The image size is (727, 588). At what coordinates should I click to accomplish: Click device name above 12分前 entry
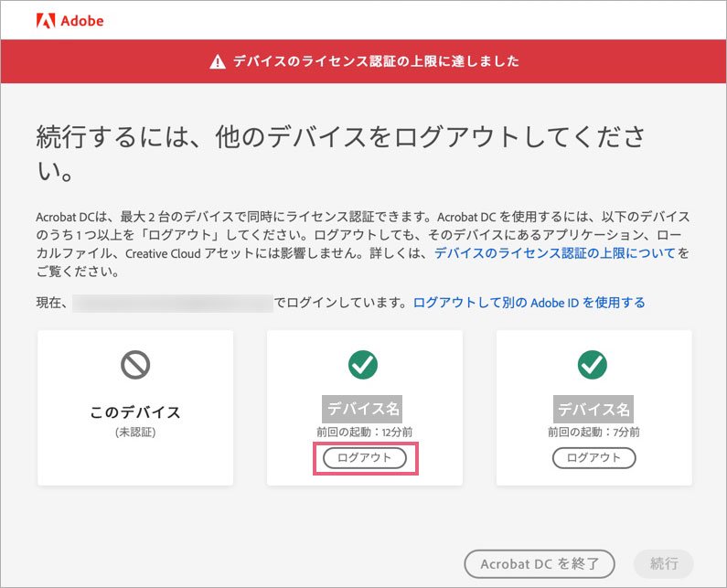[x=362, y=409]
